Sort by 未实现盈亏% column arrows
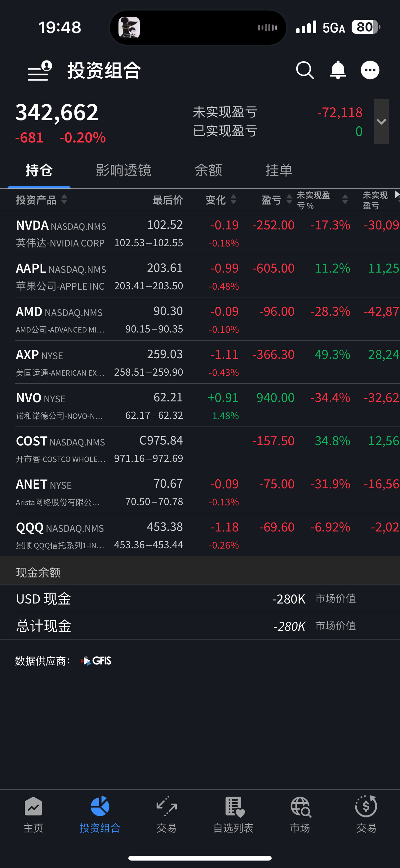The image size is (400, 868). tap(345, 200)
